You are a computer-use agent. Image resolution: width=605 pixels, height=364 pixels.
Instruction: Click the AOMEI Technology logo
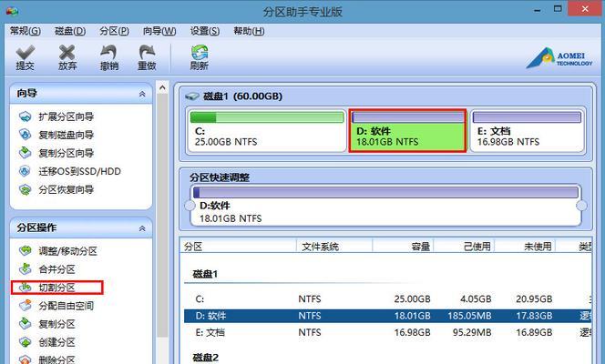[x=559, y=58]
